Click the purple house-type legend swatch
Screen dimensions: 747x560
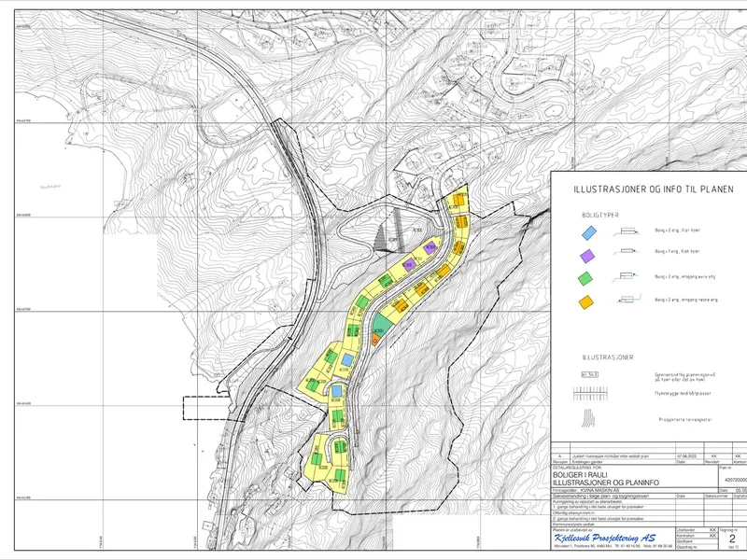point(587,256)
